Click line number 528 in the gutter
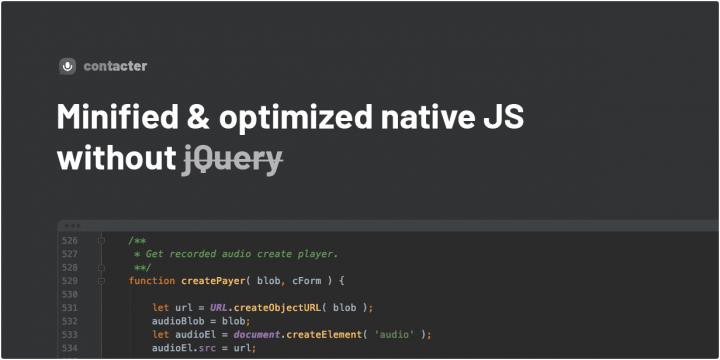Viewport: 720px width, 360px height. [70, 267]
